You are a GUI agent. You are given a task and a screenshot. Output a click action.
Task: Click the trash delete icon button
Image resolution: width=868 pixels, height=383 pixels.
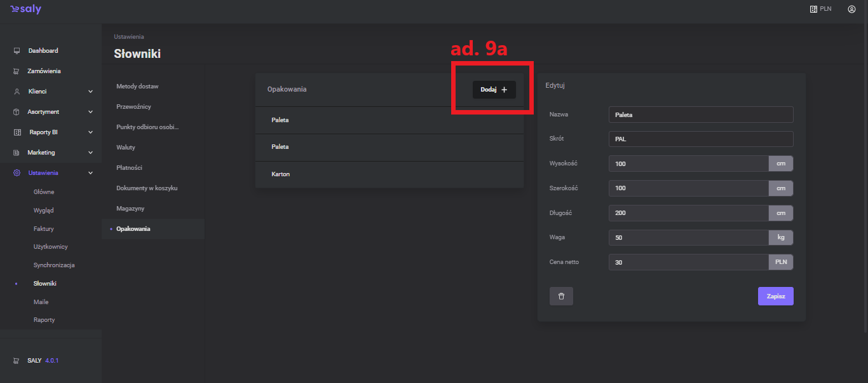[561, 296]
